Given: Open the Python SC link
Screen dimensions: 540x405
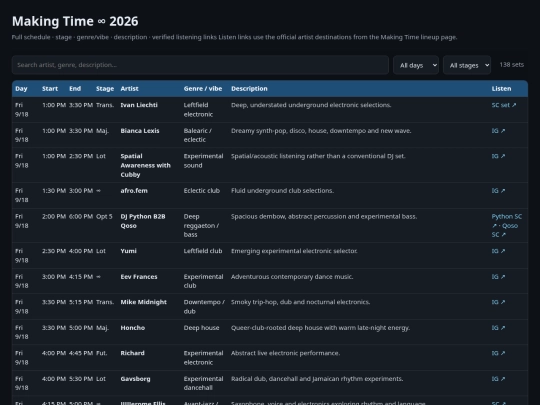Looking at the screenshot, I should (x=506, y=217).
